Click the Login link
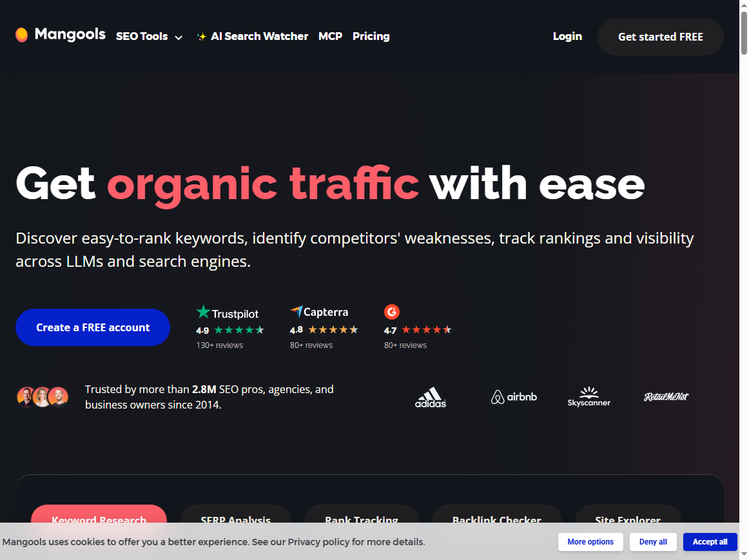749x560 pixels. [x=567, y=36]
